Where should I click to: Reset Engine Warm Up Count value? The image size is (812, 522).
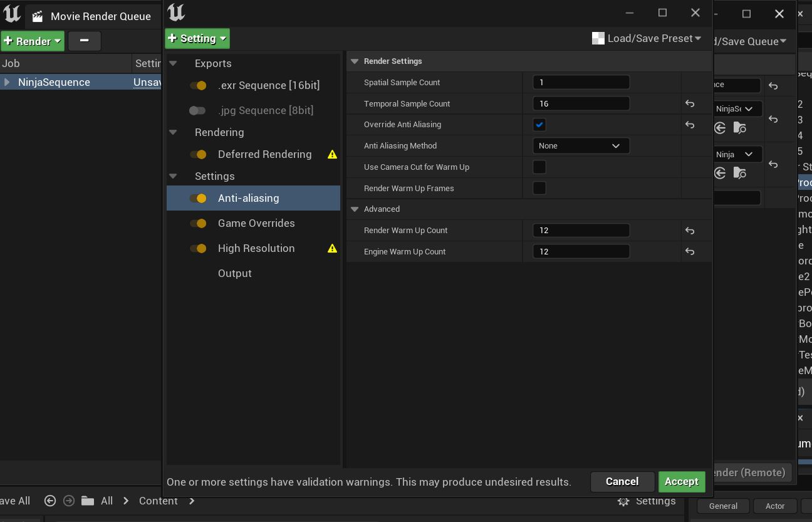point(690,252)
